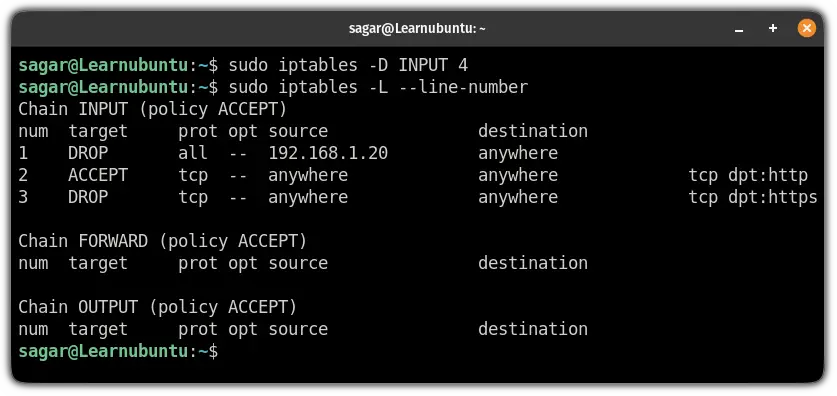The image size is (837, 396).
Task: Minimize the terminal window
Action: (739, 29)
